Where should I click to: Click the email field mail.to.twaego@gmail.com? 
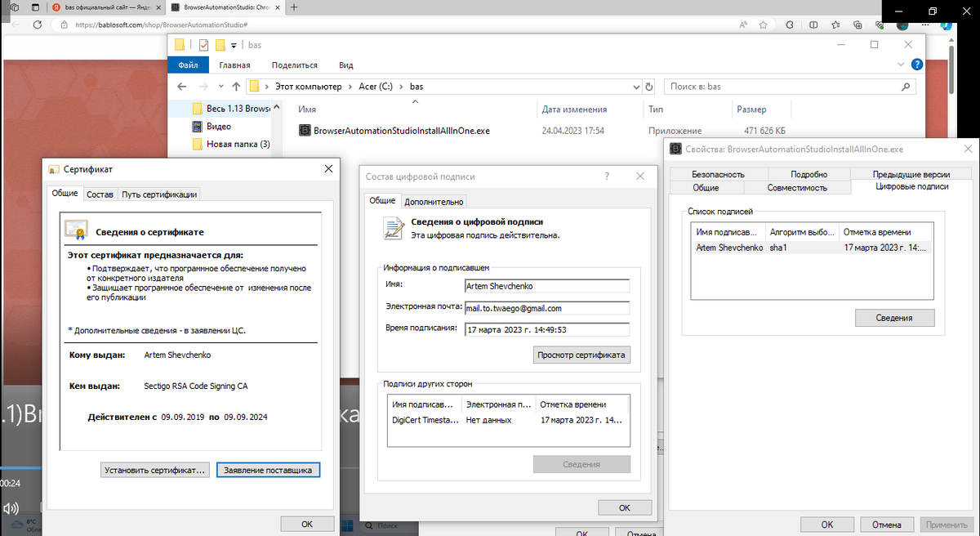[x=546, y=308]
